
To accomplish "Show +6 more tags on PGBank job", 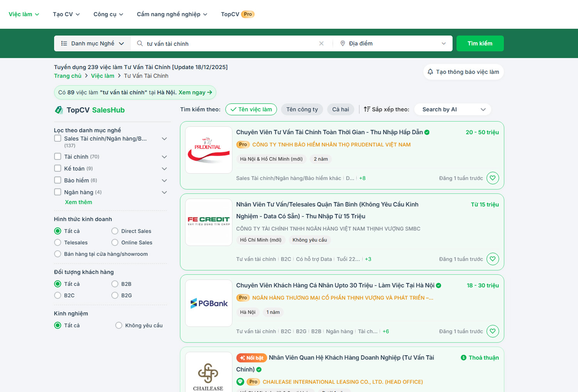I will click(386, 331).
